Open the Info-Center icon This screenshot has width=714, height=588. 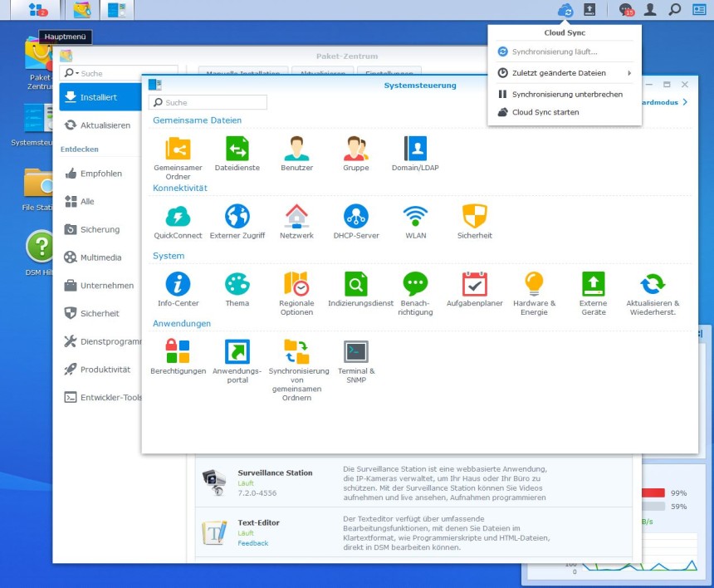178,284
